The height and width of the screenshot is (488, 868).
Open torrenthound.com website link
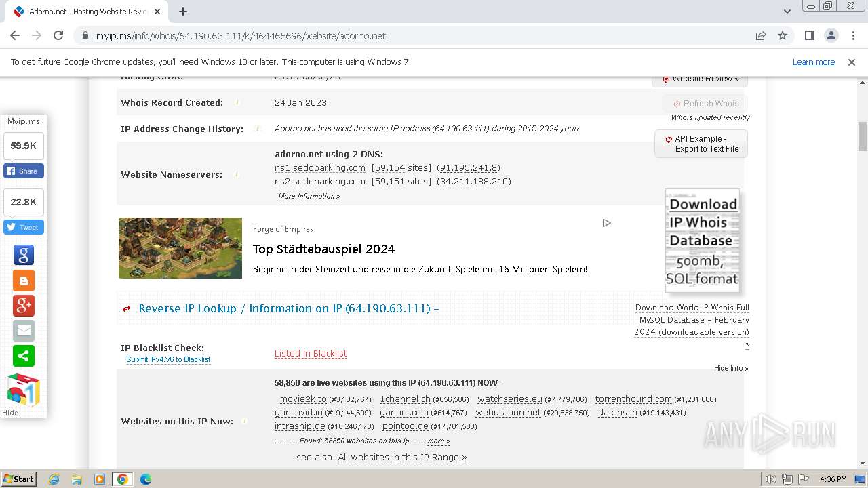point(633,399)
